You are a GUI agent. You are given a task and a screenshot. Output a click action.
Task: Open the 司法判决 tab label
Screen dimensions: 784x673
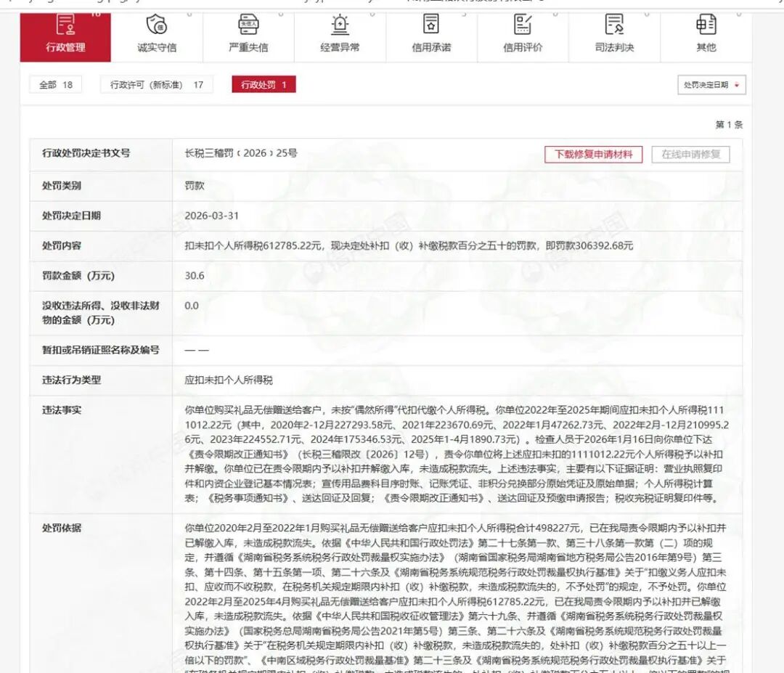[614, 47]
